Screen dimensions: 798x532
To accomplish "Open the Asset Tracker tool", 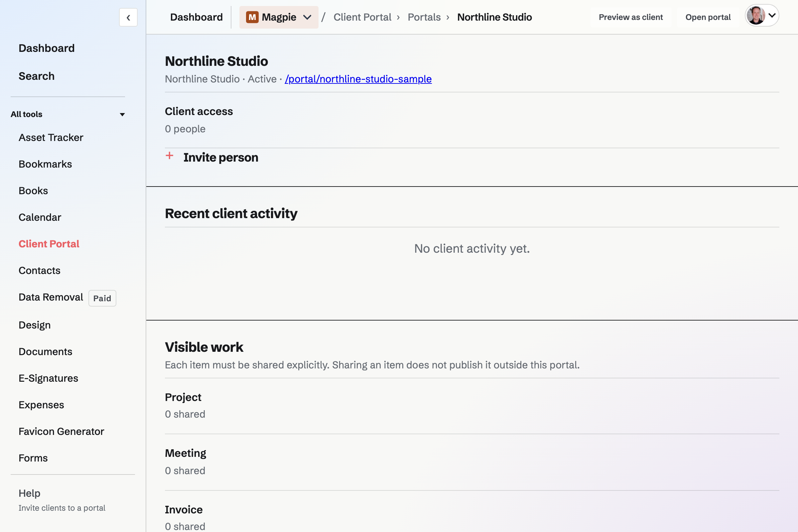I will click(51, 137).
